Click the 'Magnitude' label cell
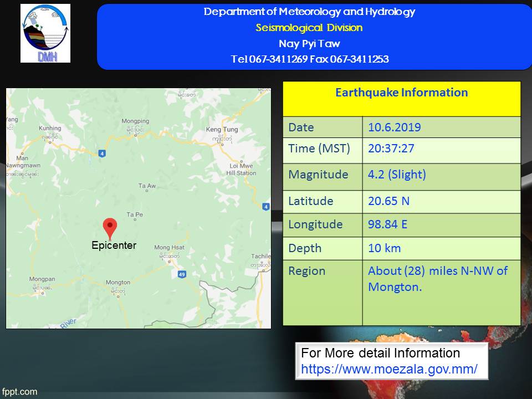Viewport: 532px width, 399px height. [323, 177]
